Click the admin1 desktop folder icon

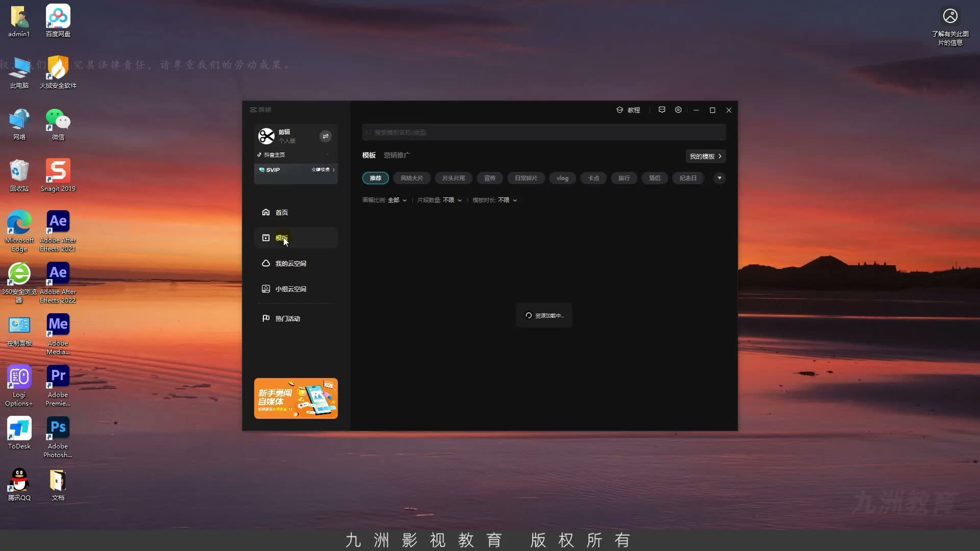(x=19, y=21)
